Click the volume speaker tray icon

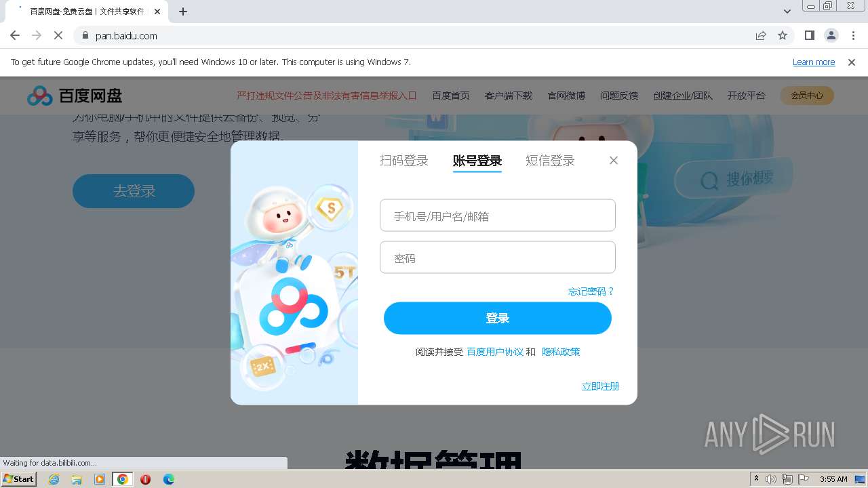771,479
